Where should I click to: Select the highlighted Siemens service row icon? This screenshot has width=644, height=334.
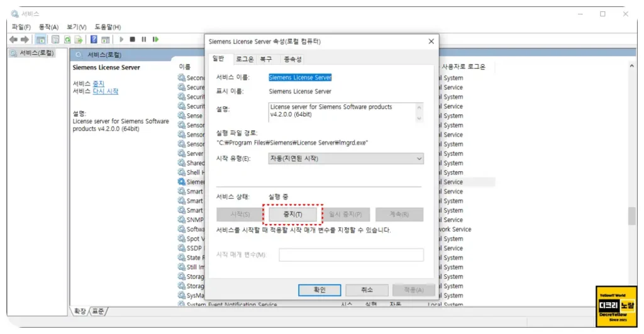click(x=182, y=182)
